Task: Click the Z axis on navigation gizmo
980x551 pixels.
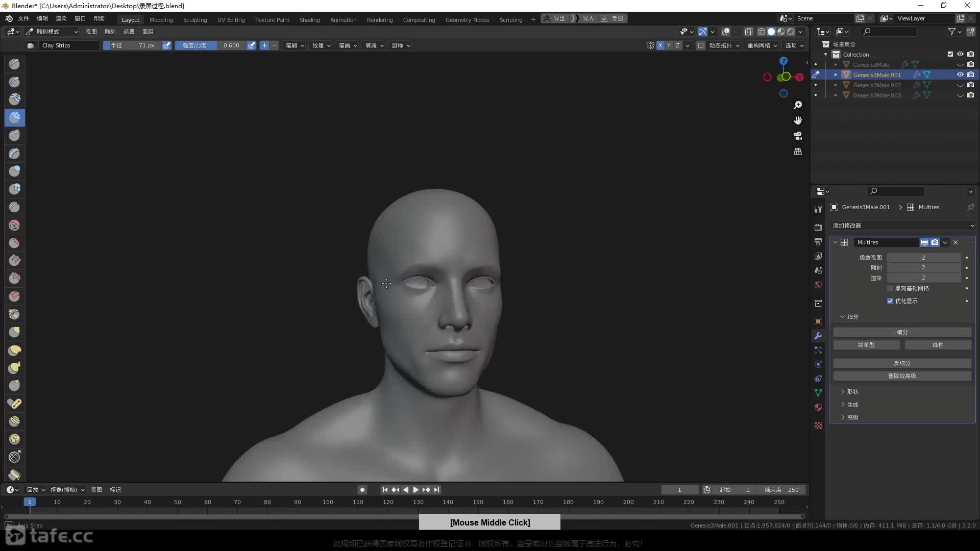Action: [783, 61]
